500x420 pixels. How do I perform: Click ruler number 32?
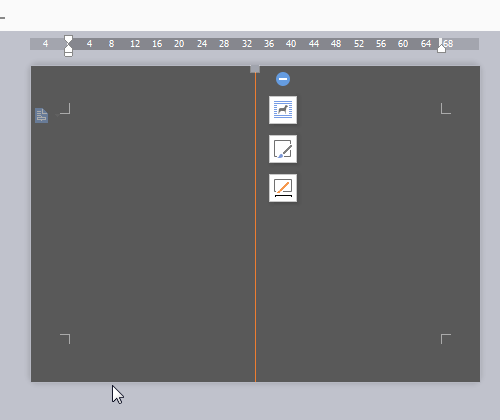click(x=247, y=44)
